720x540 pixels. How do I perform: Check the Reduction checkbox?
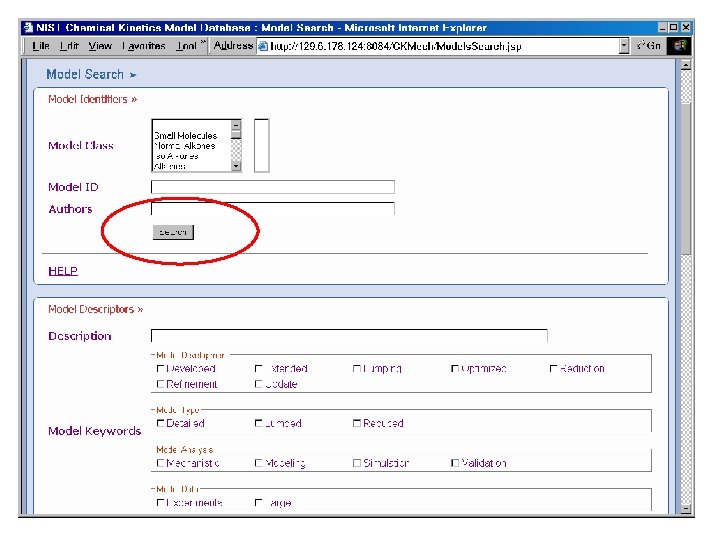[553, 369]
